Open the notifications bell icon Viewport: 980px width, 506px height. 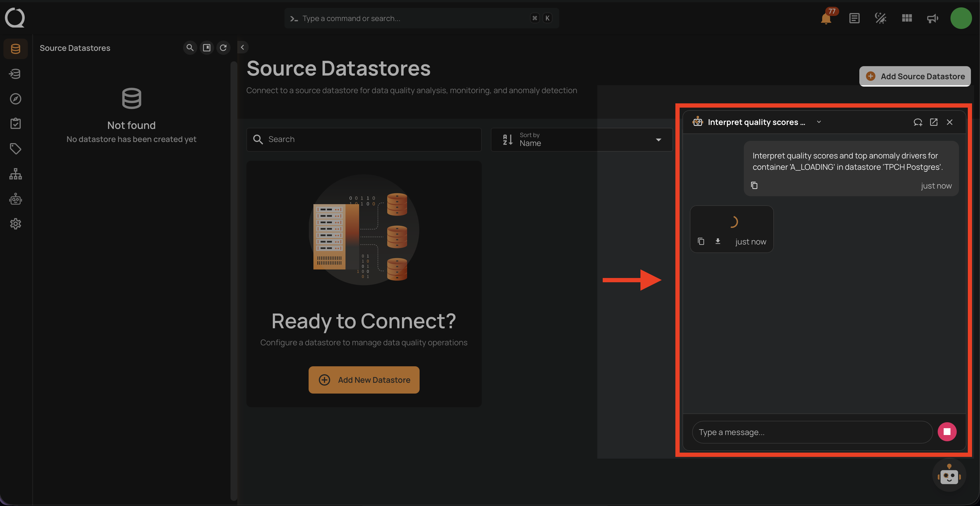(x=826, y=18)
